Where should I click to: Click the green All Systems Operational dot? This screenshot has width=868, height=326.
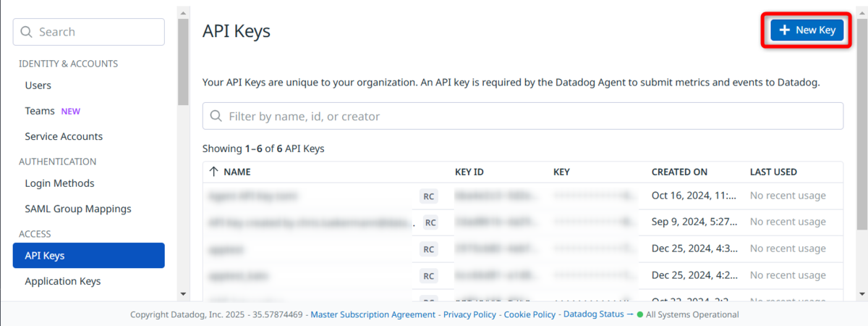(640, 315)
